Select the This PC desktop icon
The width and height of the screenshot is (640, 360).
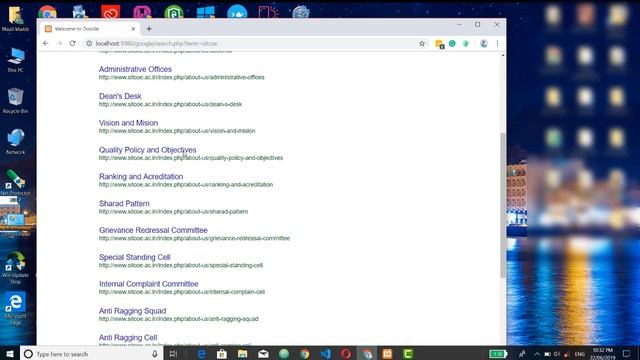click(15, 60)
